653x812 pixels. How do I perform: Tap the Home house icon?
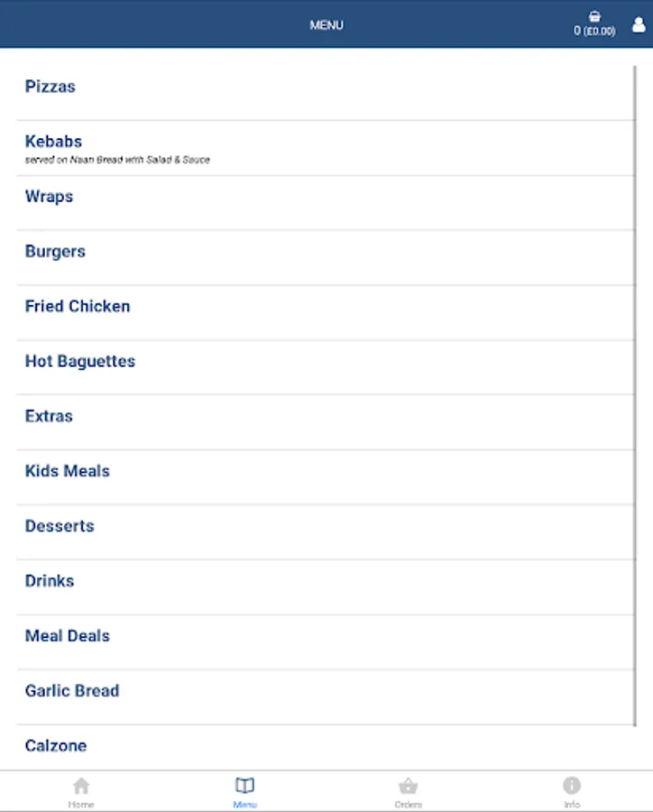81,786
